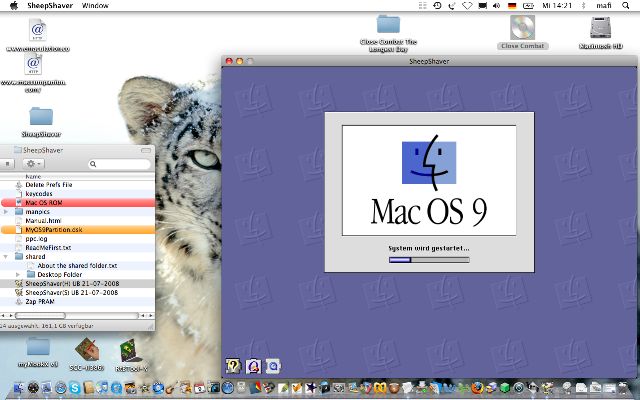The image size is (640, 400).
Task: Select the SCC-0386 desktop icon
Action: [87, 349]
